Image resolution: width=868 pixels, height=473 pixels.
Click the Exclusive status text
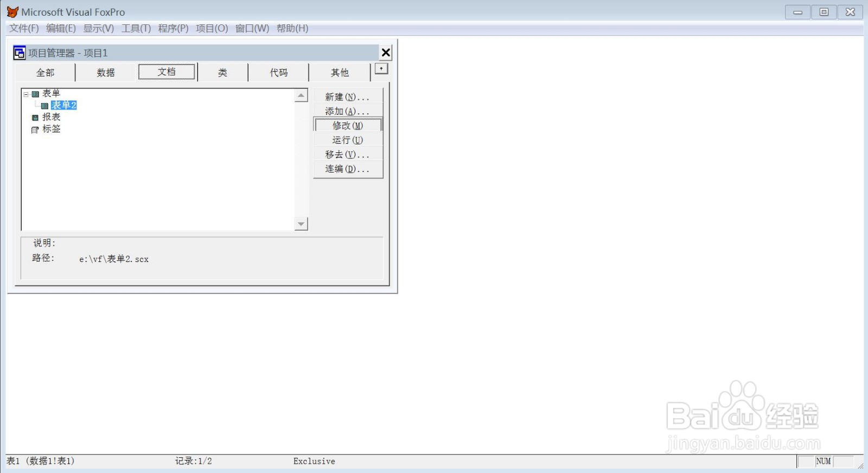coord(314,461)
